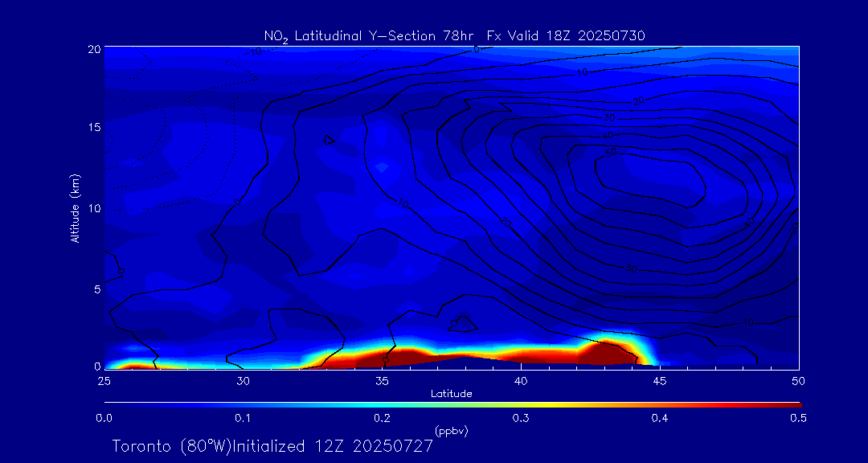Screen dimensions: 868x463
Task: Click the NO2 Latitudinal Y-Section plot title
Action: [x=454, y=35]
